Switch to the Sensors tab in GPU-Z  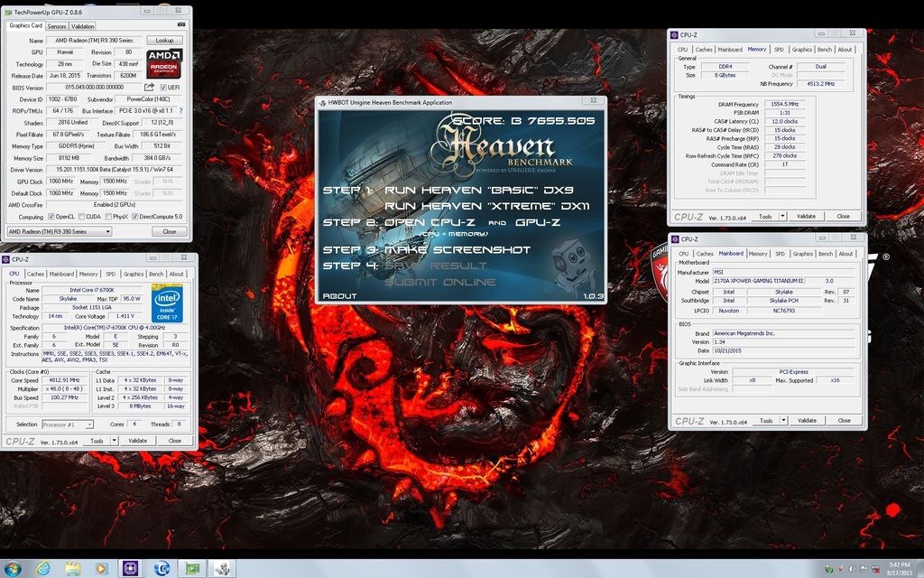tap(56, 26)
